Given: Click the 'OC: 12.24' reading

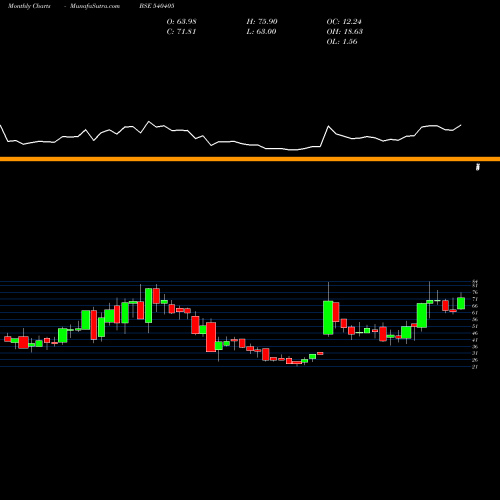Looking at the screenshot, I should 344,22.
